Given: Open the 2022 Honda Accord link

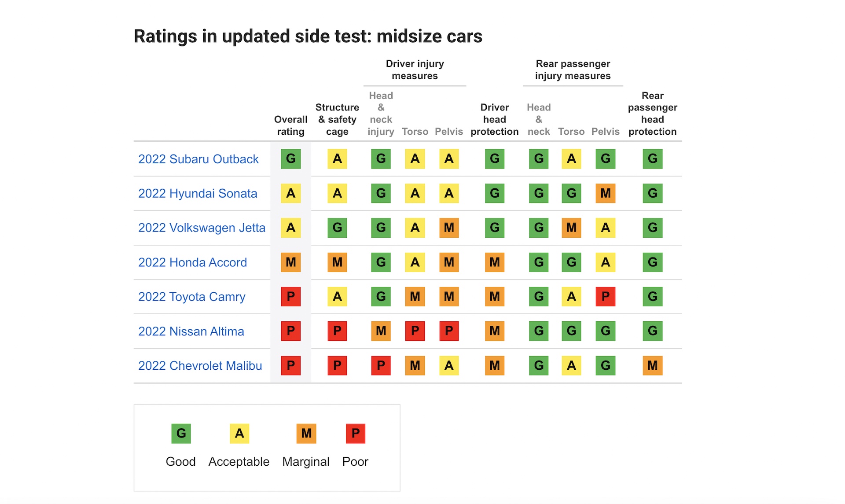Looking at the screenshot, I should (192, 262).
